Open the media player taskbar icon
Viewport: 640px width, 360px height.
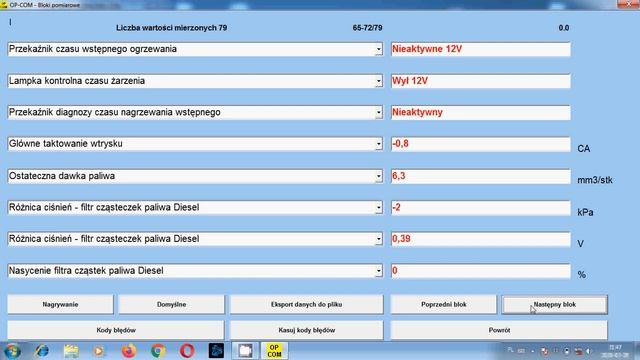98,351
